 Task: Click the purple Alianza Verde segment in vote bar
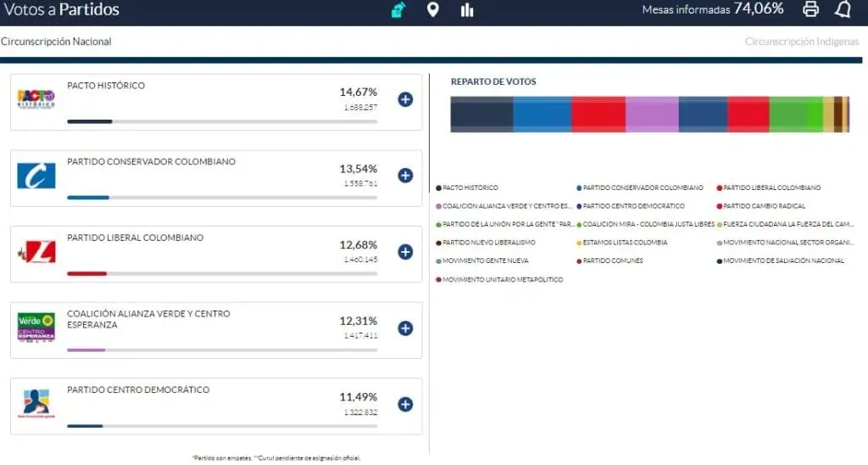(x=652, y=115)
